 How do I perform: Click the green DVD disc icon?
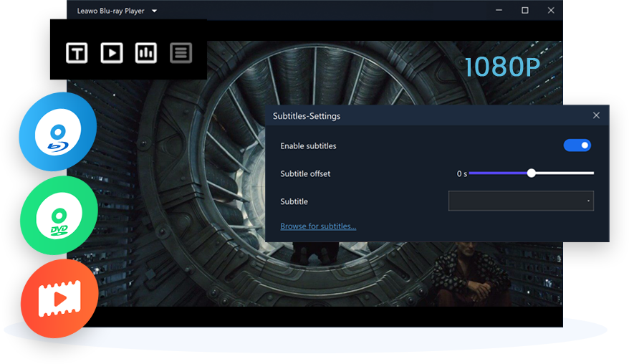click(x=59, y=215)
